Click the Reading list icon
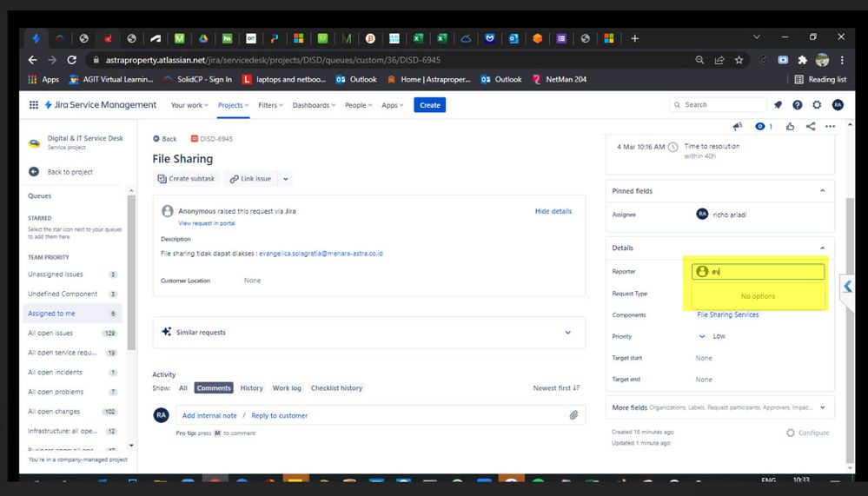This screenshot has width=868, height=496. [x=798, y=79]
